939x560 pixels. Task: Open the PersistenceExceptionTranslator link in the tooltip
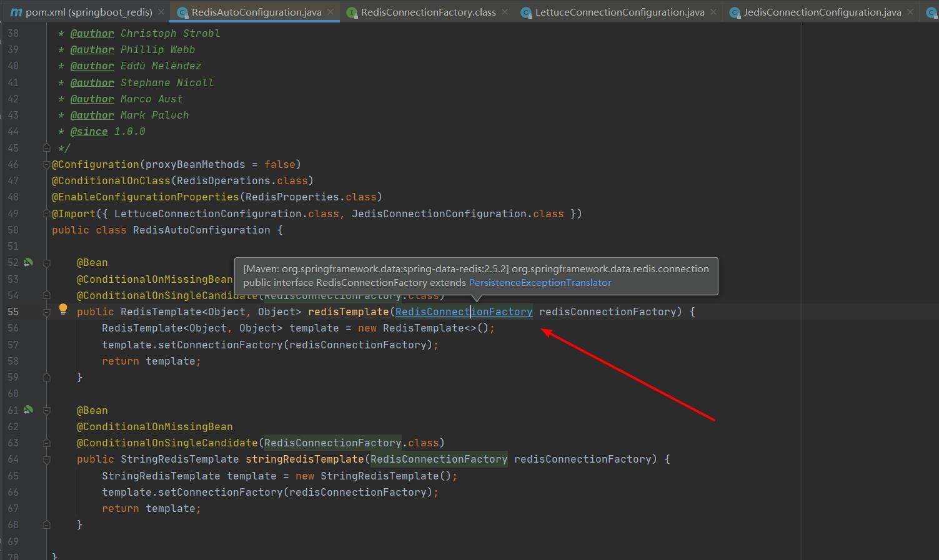pos(540,282)
